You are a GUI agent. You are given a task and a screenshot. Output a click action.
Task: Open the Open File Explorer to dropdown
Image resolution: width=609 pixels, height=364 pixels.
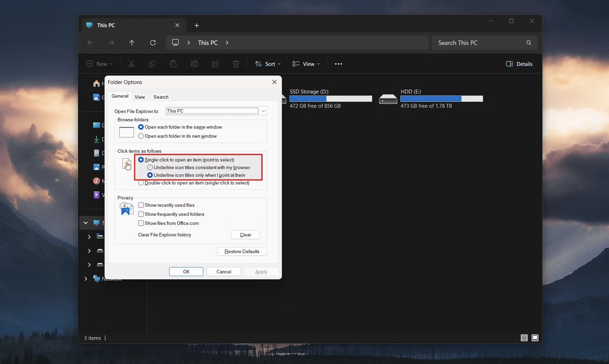(216, 111)
